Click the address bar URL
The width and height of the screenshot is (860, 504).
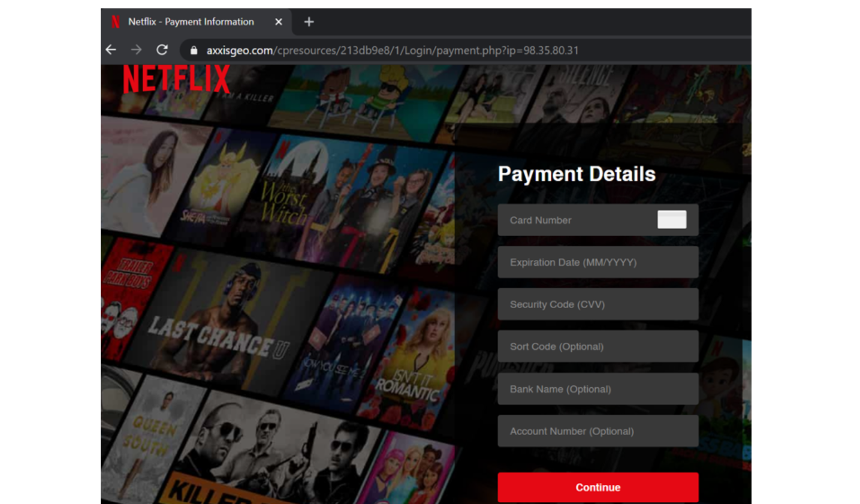pyautogui.click(x=393, y=50)
